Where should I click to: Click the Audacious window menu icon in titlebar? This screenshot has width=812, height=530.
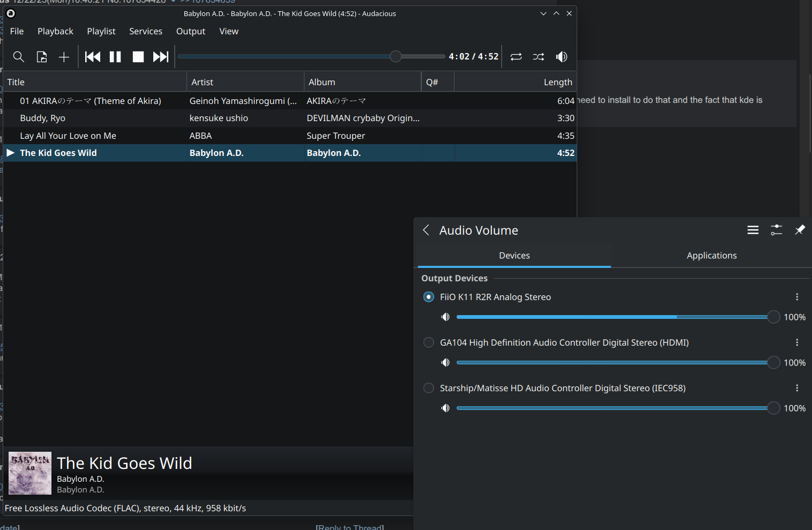click(11, 13)
